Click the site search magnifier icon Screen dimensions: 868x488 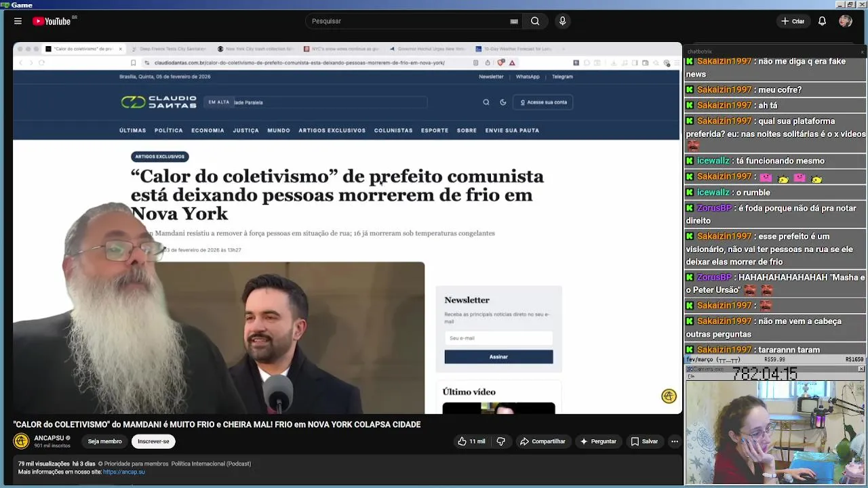[x=486, y=102]
